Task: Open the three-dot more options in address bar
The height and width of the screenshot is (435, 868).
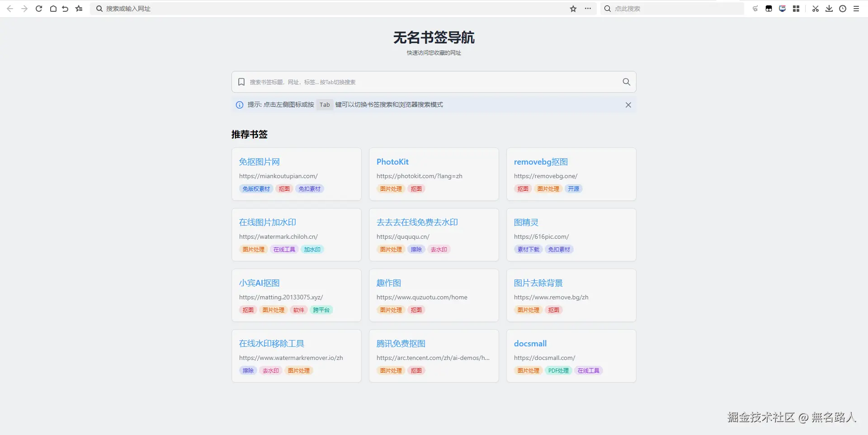Action: (x=588, y=9)
